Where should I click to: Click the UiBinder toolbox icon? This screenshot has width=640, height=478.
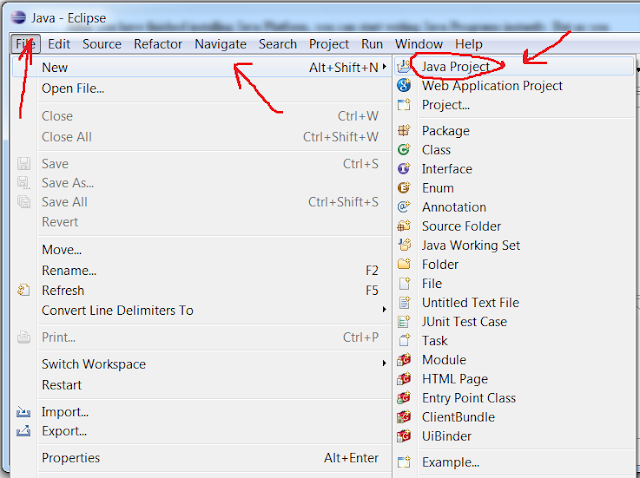(404, 436)
